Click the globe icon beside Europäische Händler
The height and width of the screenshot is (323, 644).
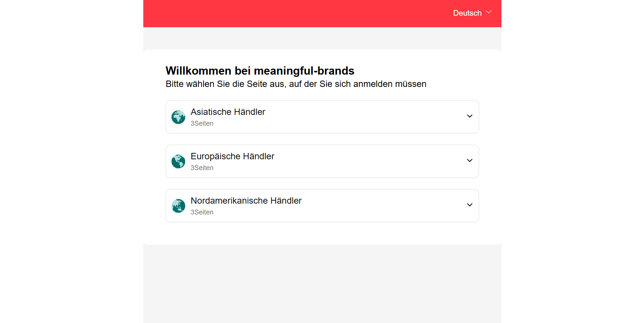point(178,161)
